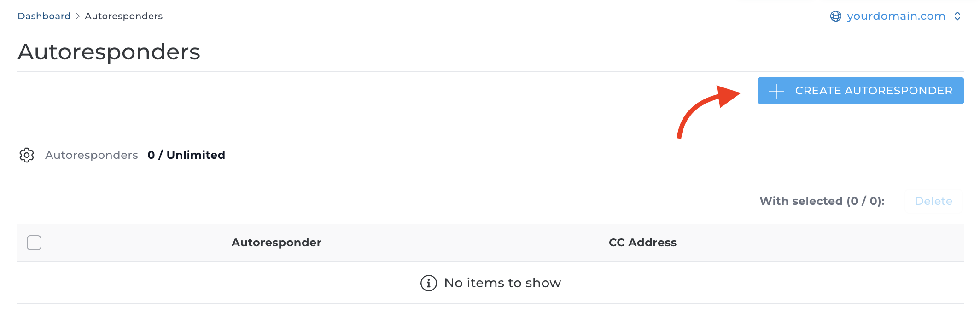Click the "0 / Unlimited" usage counter
Screen dimensions: 980x325
(x=186, y=155)
